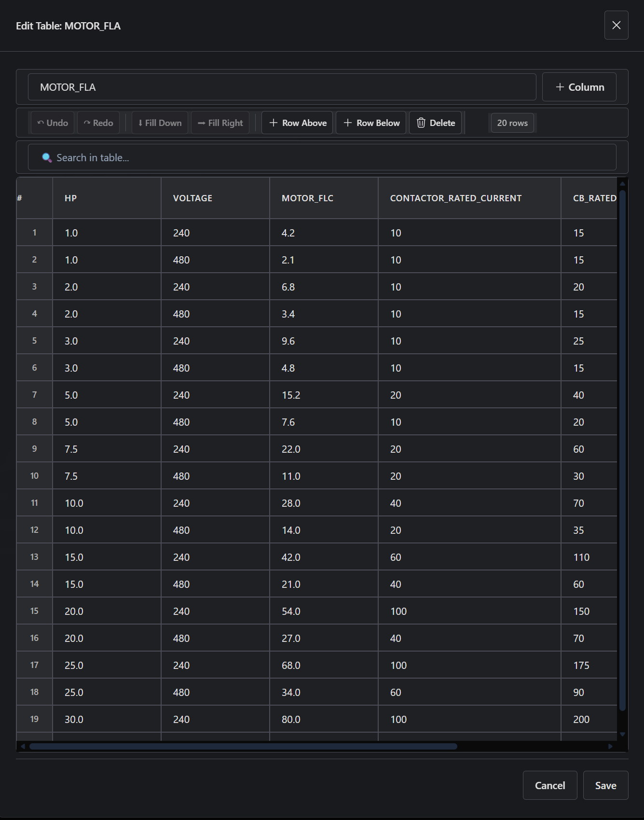The image size is (644, 820).
Task: Focus the Search in table field
Action: tap(322, 157)
